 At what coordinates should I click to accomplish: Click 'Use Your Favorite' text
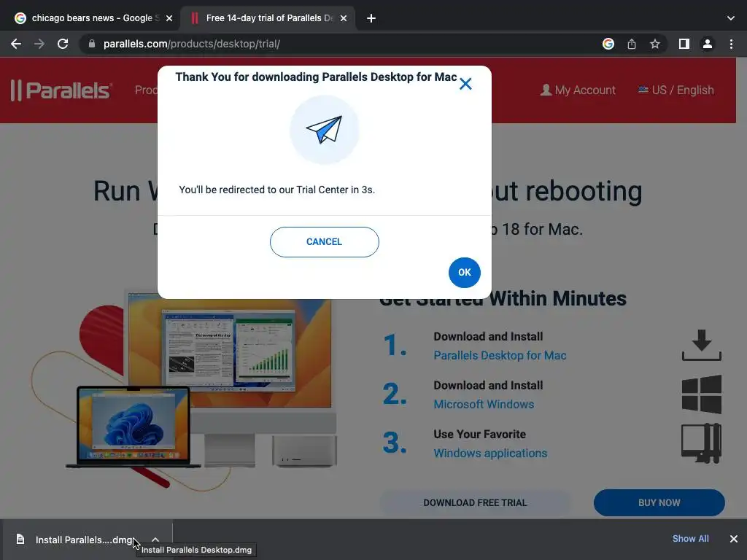(479, 435)
